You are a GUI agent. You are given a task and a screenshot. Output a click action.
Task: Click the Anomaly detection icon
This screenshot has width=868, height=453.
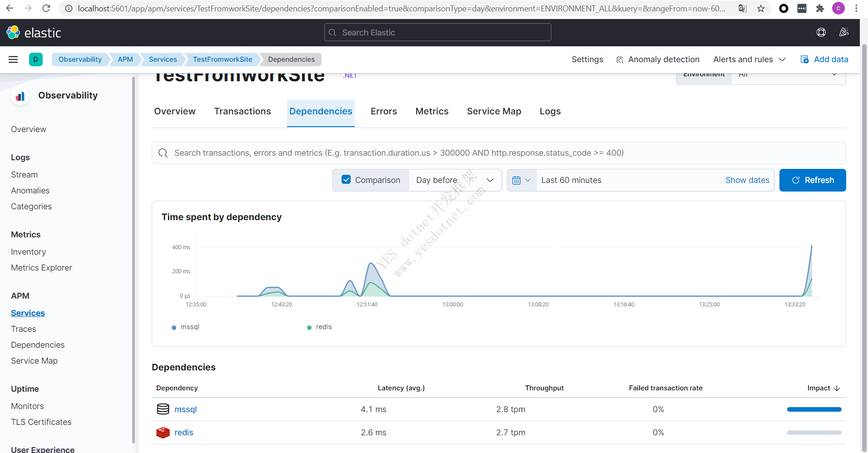(620, 60)
